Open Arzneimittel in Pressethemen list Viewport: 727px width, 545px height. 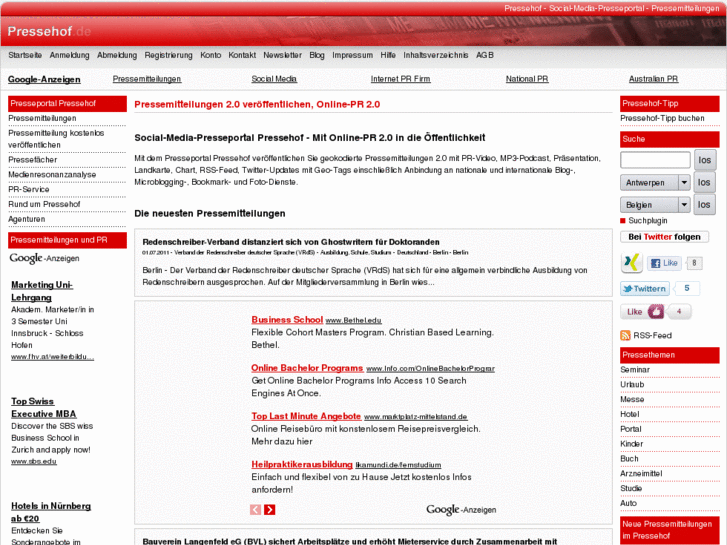[x=641, y=474]
